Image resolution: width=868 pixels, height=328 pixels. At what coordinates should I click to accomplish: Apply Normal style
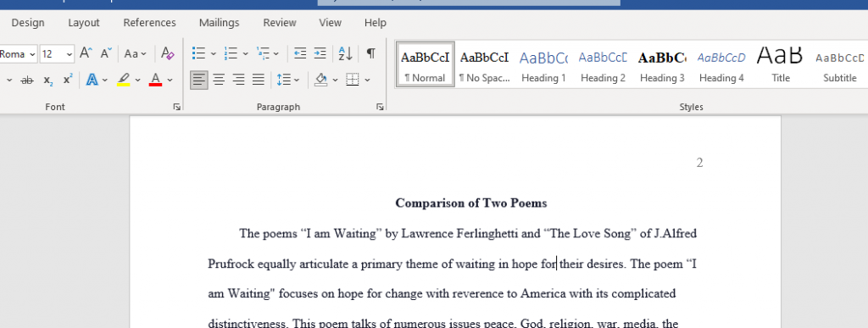click(x=426, y=64)
